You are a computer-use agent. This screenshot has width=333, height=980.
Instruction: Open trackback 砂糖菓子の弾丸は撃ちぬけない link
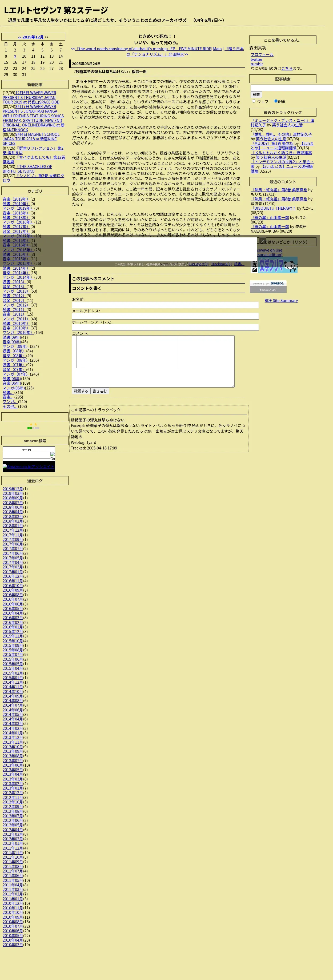[x=97, y=420]
